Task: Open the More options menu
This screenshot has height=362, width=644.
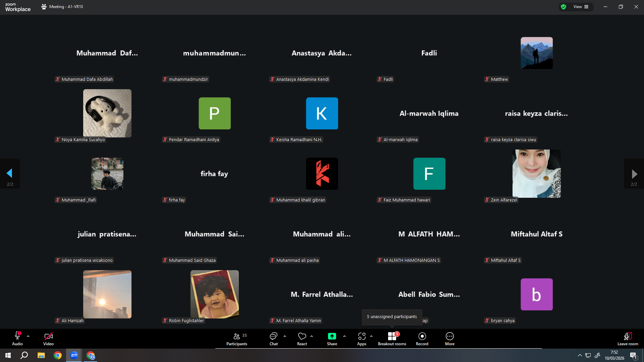Action: 450,339
